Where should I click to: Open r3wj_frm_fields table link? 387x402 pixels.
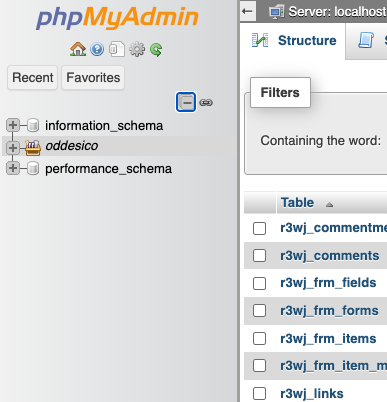(328, 283)
